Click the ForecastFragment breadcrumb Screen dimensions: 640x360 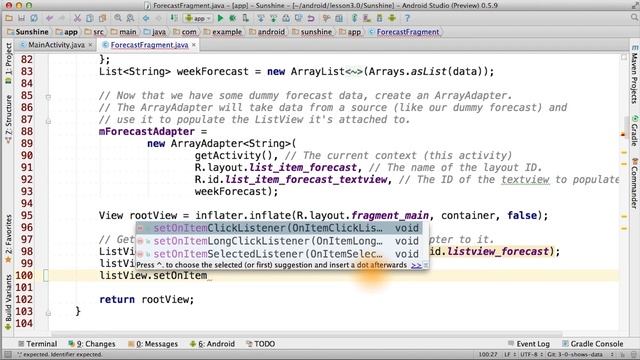tap(404, 32)
